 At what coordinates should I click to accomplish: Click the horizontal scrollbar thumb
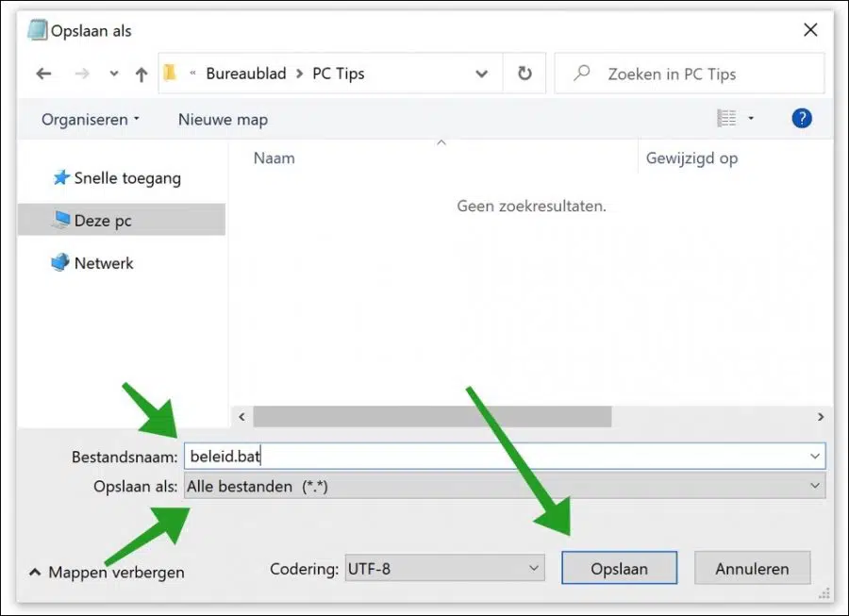432,417
